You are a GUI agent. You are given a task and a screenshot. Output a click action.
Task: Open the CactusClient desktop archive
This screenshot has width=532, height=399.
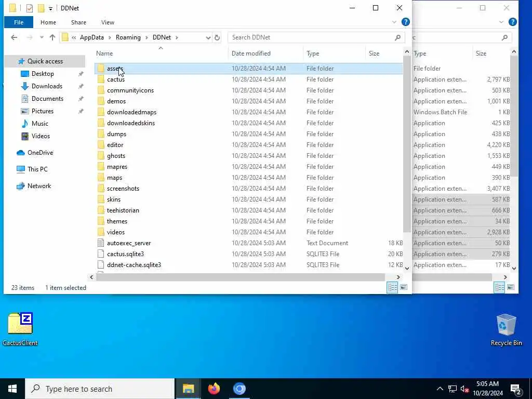(x=20, y=328)
